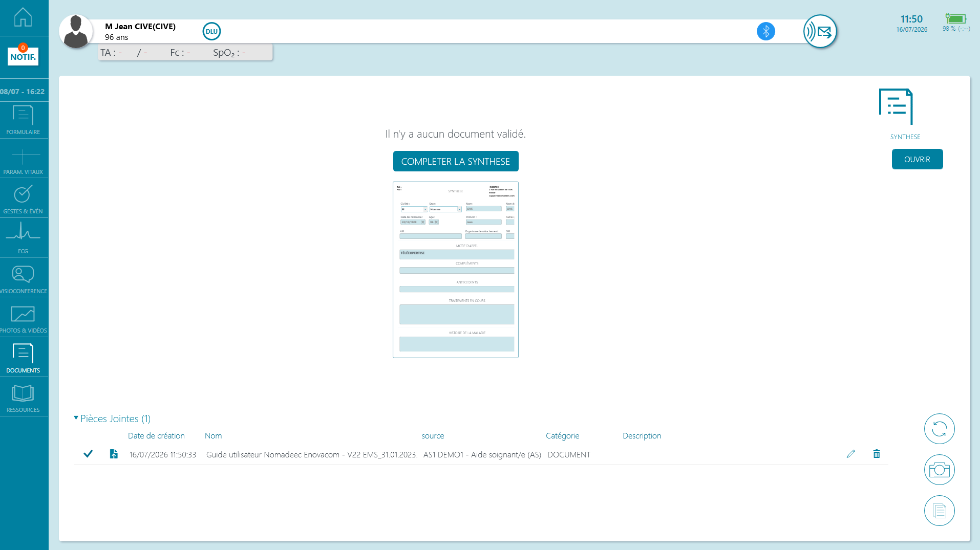Open the DLU badge
The width and height of the screenshot is (980, 550).
211,31
